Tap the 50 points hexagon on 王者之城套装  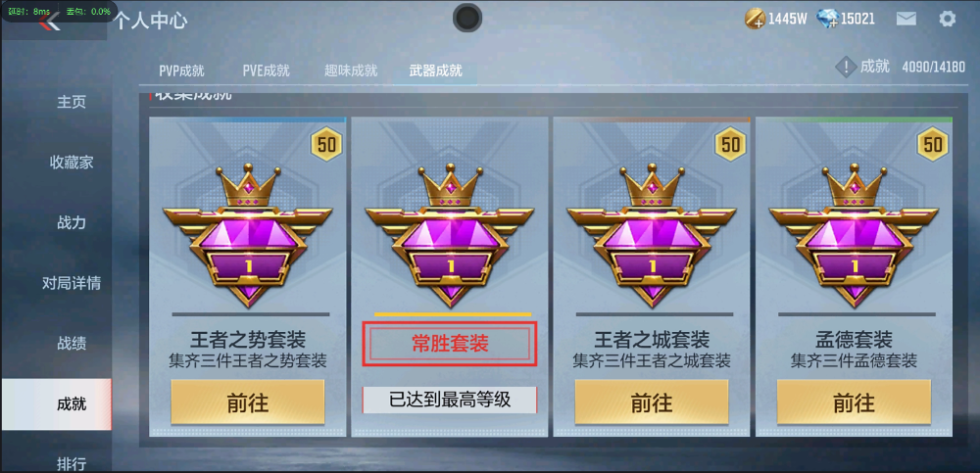tap(731, 145)
